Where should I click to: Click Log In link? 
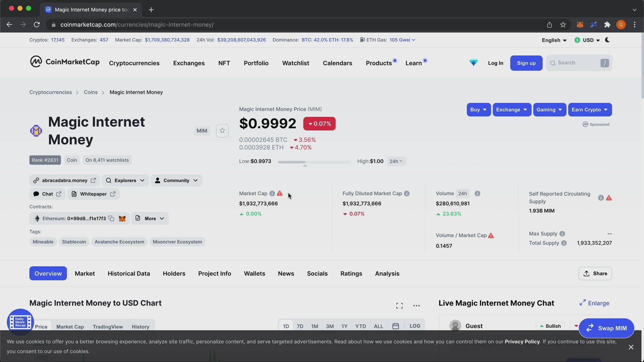click(495, 63)
